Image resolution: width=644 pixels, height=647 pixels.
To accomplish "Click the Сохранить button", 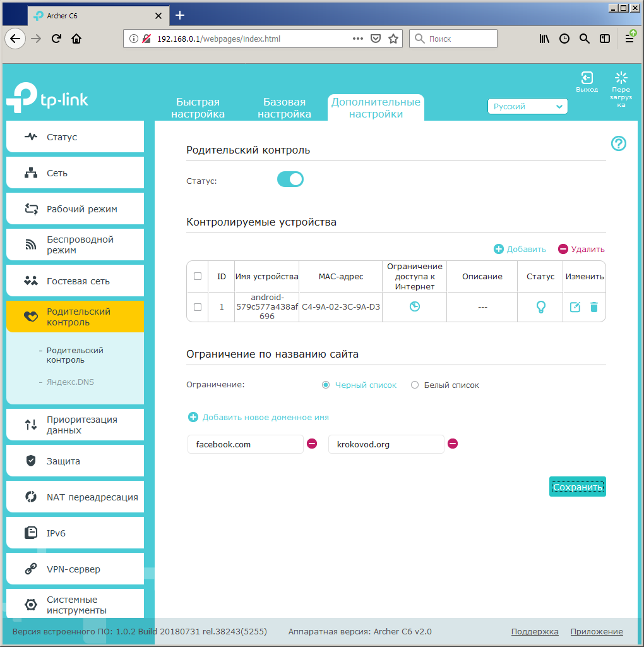I will tap(577, 487).
